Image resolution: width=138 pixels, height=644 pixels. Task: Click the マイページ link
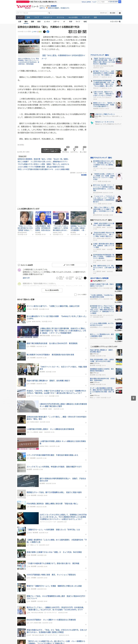click(x=103, y=13)
